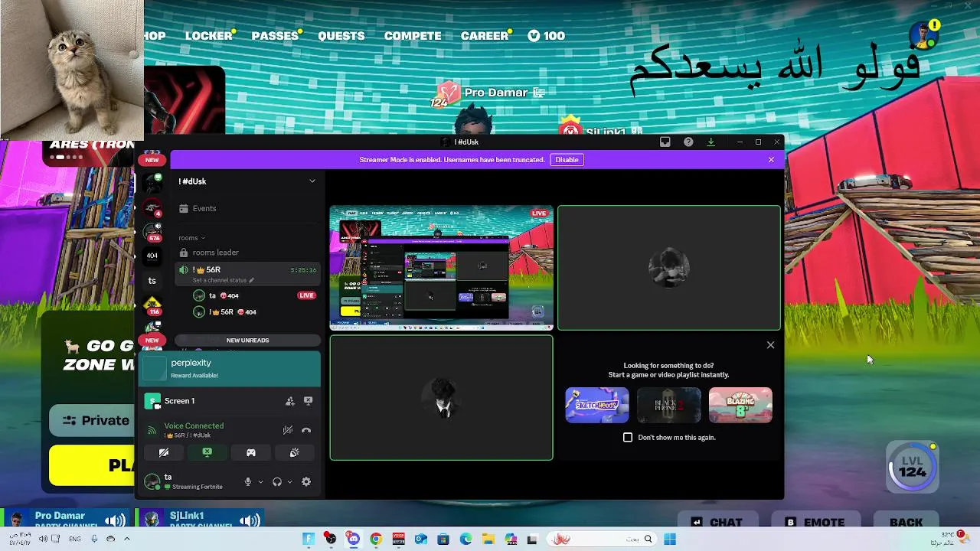Open the Fortnite QUESTS tab
This screenshot has height=551, width=980.
(x=341, y=35)
